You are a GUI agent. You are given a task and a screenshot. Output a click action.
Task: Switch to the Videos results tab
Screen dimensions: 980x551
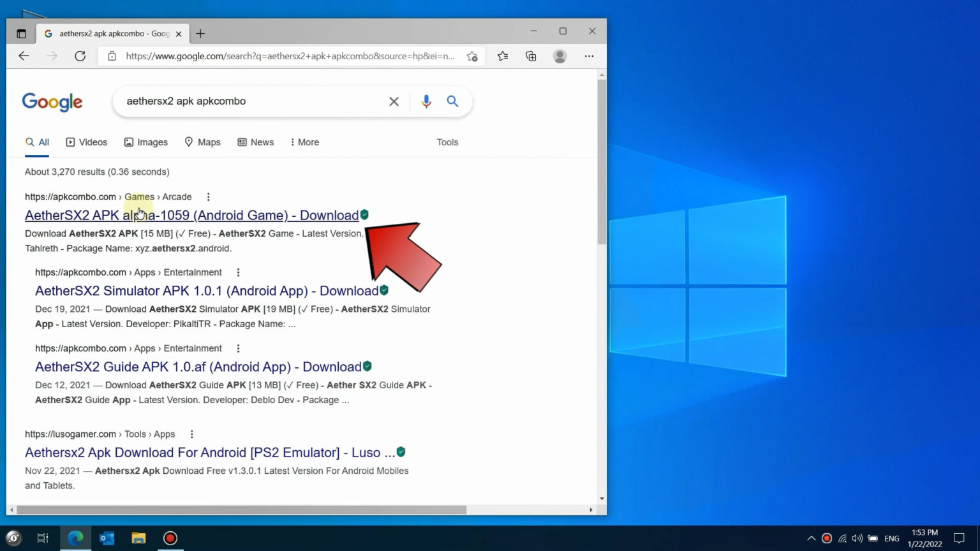point(87,142)
